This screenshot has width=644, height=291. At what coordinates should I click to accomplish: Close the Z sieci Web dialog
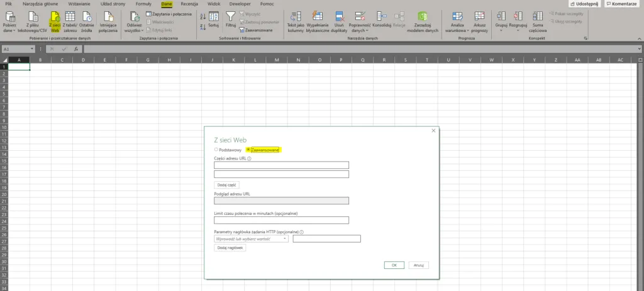pos(433,131)
